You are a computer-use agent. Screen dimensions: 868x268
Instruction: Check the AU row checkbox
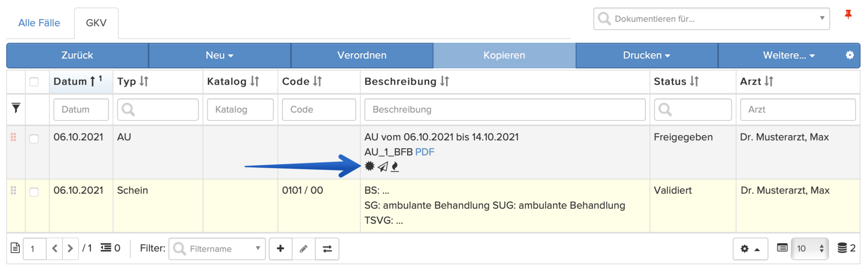34,139
